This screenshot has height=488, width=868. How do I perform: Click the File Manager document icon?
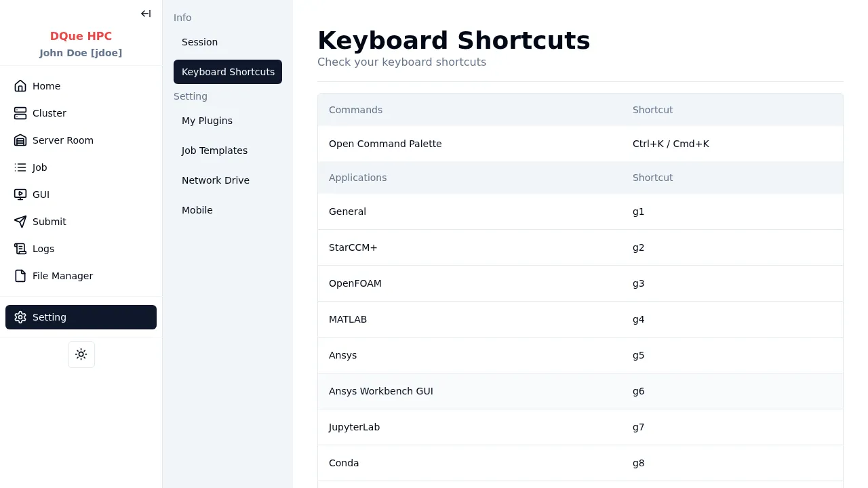click(x=20, y=276)
